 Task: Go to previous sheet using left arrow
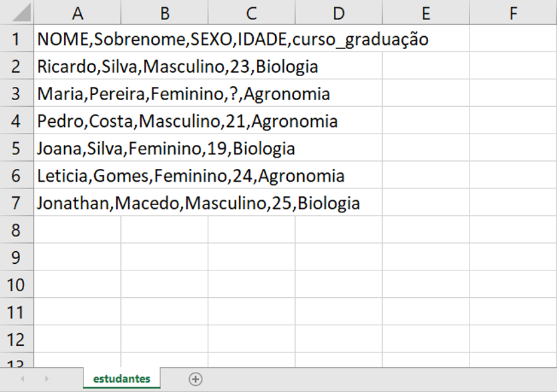[23, 379]
